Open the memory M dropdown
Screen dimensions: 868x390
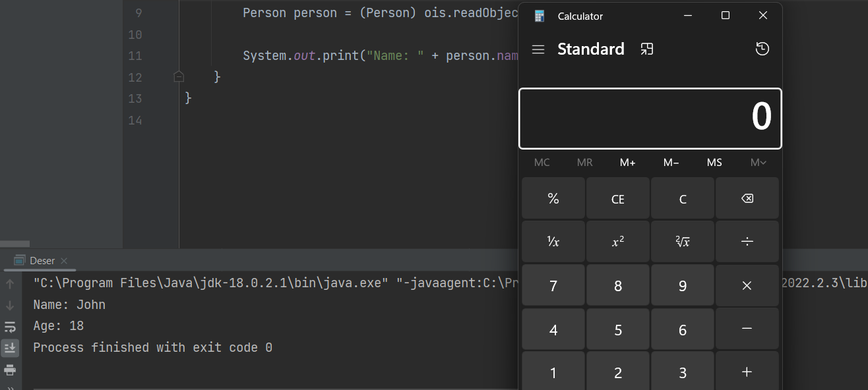(x=758, y=162)
